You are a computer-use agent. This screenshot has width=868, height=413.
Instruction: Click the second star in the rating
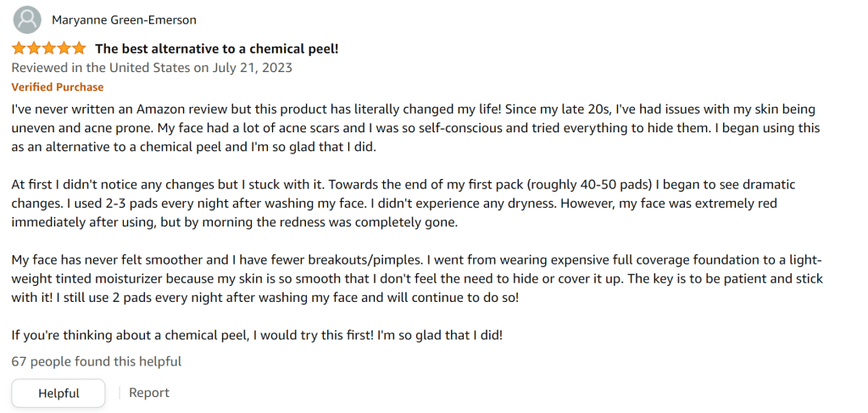coord(33,48)
